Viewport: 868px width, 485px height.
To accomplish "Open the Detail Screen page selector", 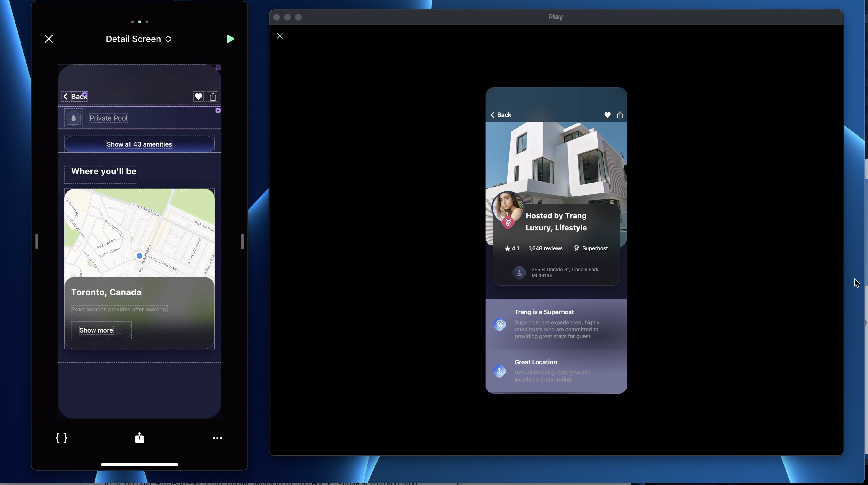I will [x=139, y=39].
